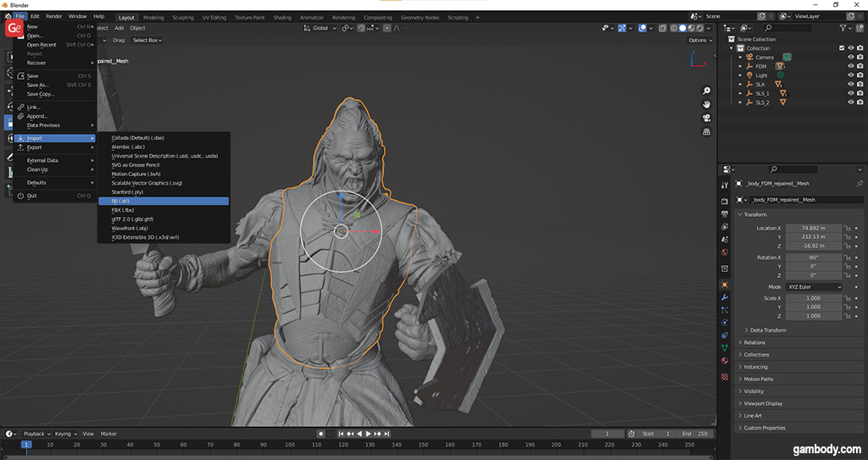This screenshot has height=460, width=868.
Task: Hide the Camera object in outliner
Action: (x=850, y=57)
